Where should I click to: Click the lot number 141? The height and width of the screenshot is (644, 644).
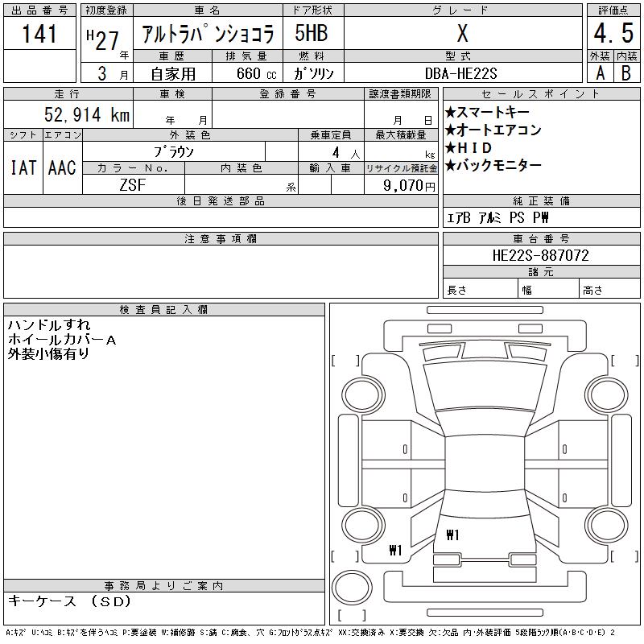(39, 34)
